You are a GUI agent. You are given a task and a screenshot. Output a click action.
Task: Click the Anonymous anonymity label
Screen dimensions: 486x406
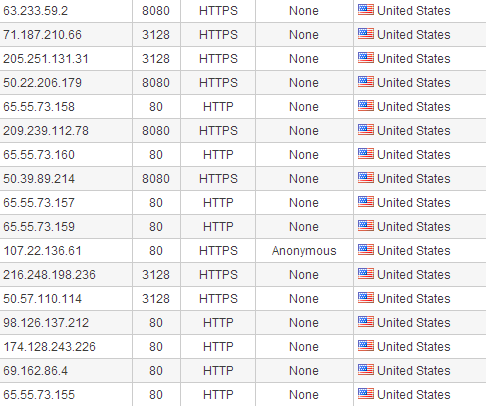pos(304,251)
